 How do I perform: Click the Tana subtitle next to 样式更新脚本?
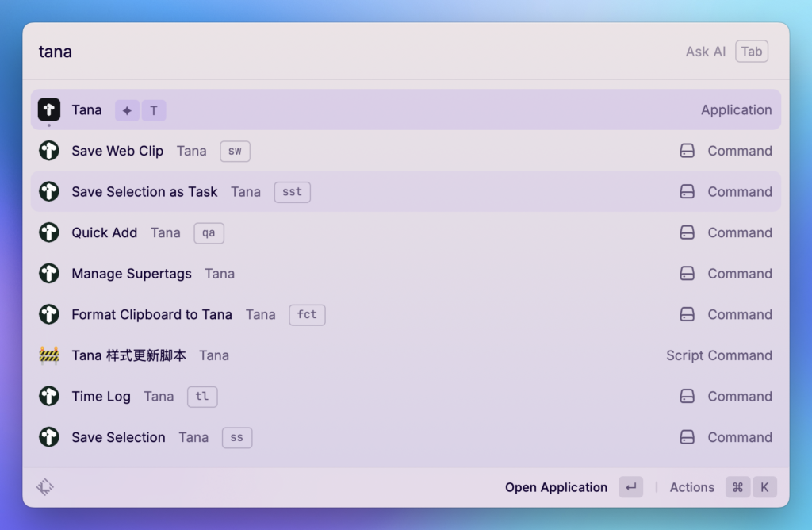pos(214,355)
